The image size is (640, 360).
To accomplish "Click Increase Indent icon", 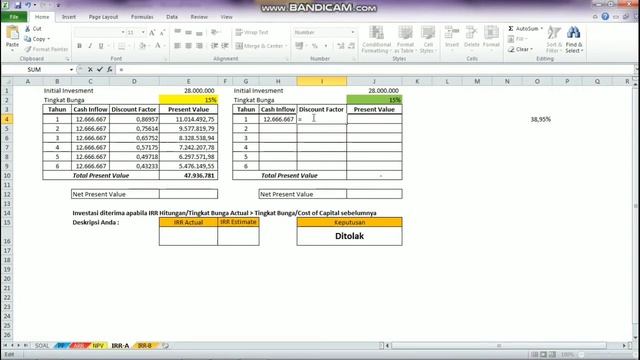I will point(225,46).
